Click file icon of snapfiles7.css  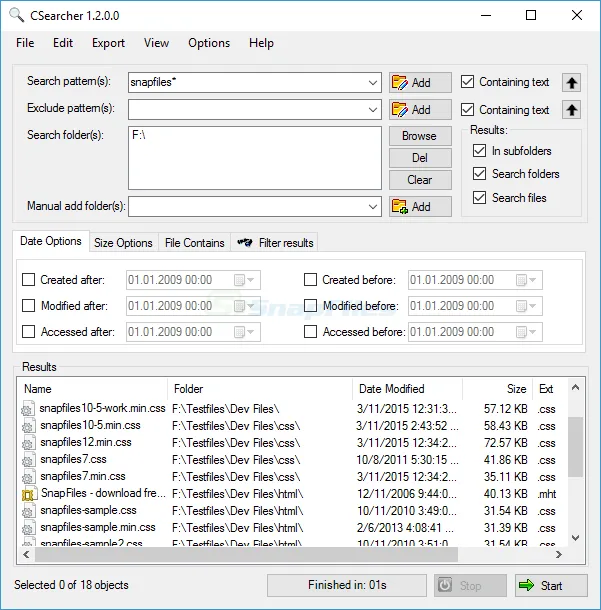click(28, 460)
